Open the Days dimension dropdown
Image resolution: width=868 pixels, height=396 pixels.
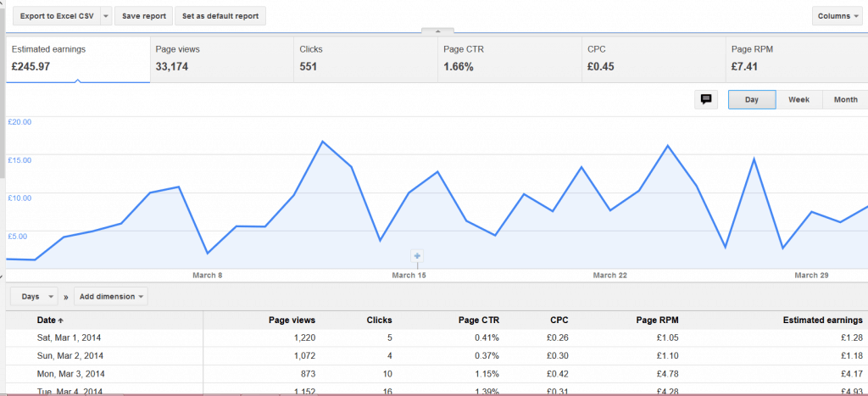(34, 296)
